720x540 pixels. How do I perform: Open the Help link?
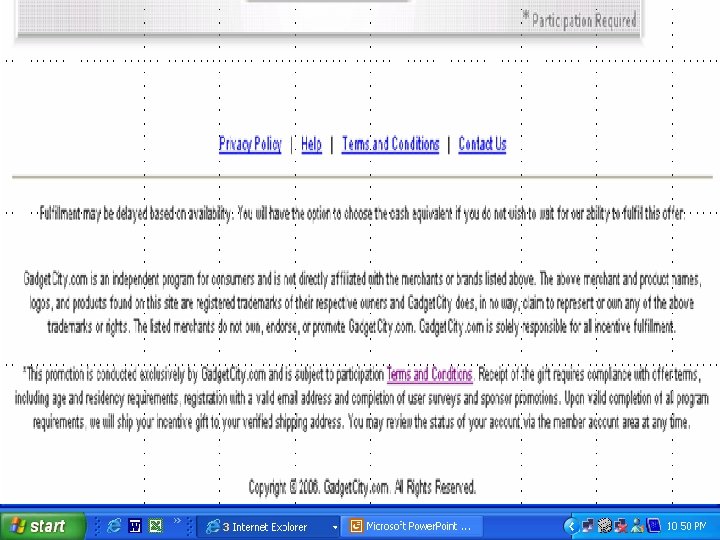pos(311,145)
